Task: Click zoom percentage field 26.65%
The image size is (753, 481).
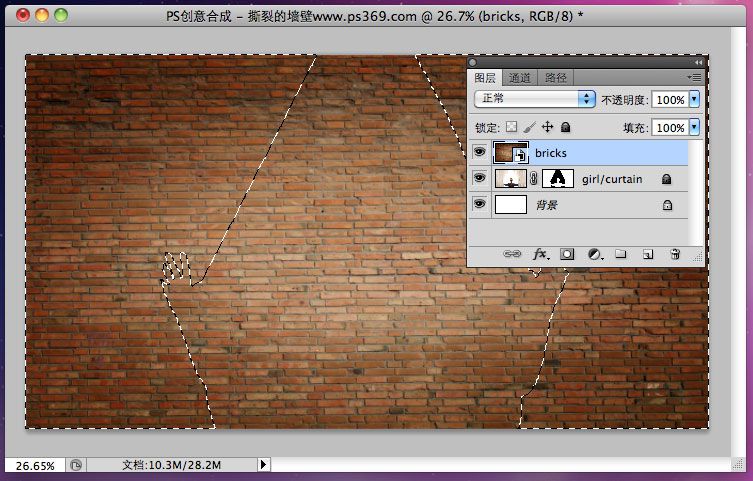Action: 35,466
